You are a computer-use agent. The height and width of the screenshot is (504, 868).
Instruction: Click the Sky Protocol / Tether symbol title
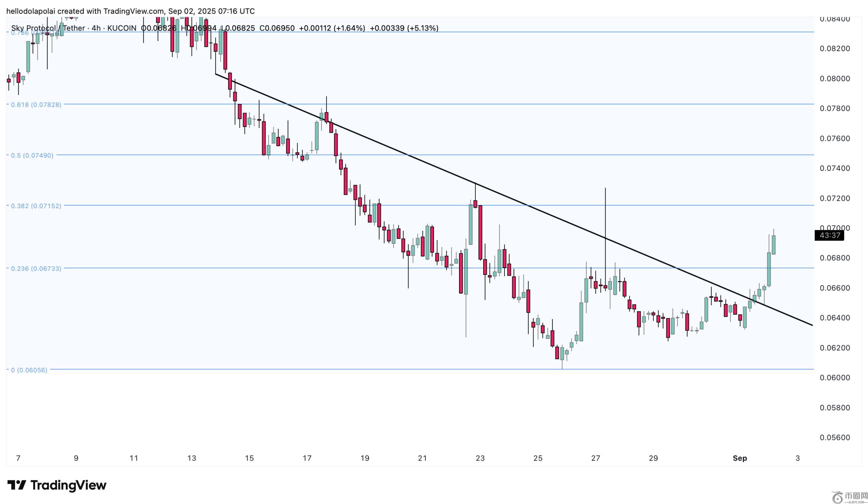(48, 28)
